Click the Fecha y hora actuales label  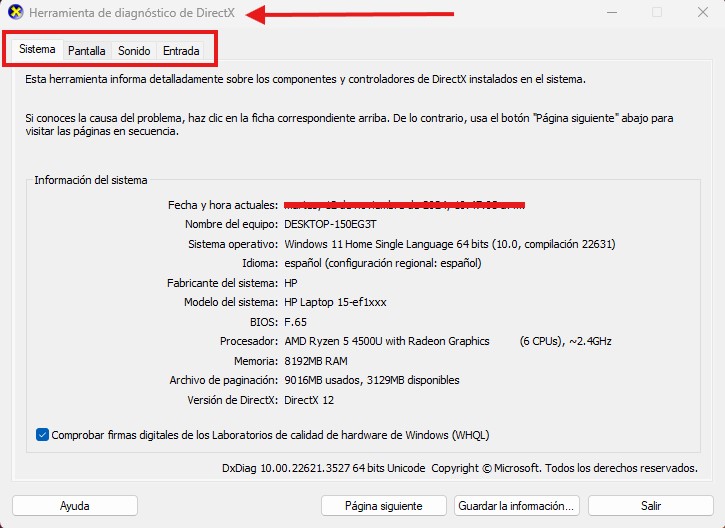click(x=223, y=205)
